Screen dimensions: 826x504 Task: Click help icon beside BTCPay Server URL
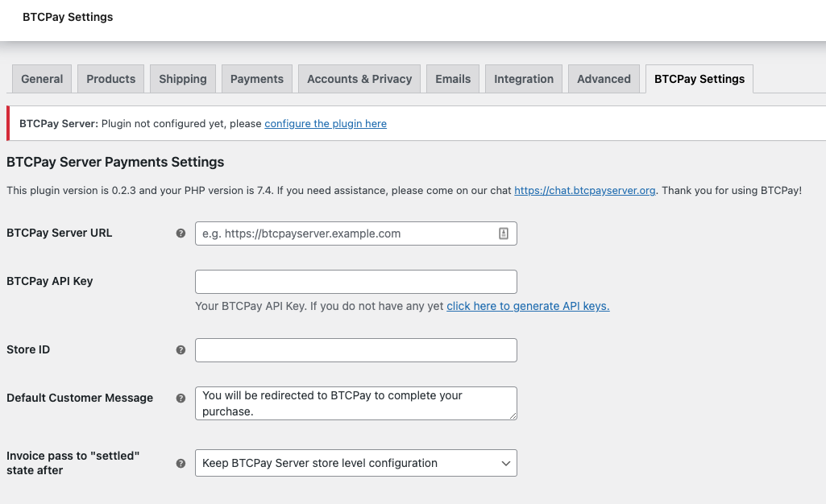tap(181, 233)
